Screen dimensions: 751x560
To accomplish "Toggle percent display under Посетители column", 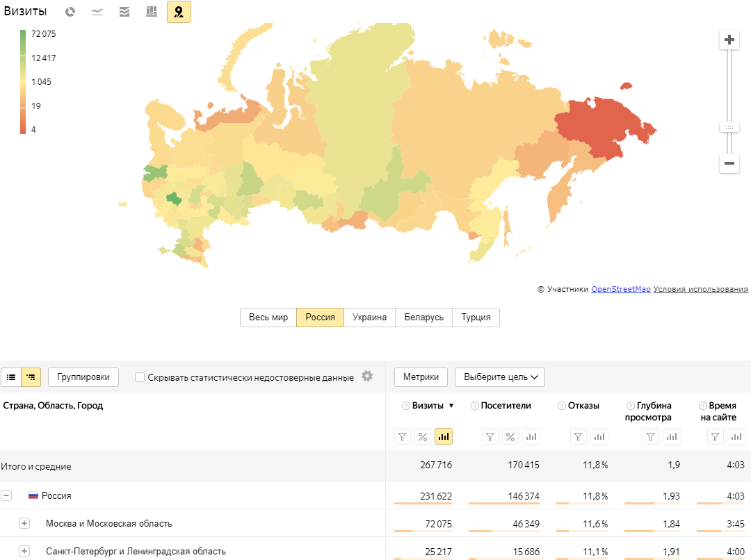I will pyautogui.click(x=510, y=436).
